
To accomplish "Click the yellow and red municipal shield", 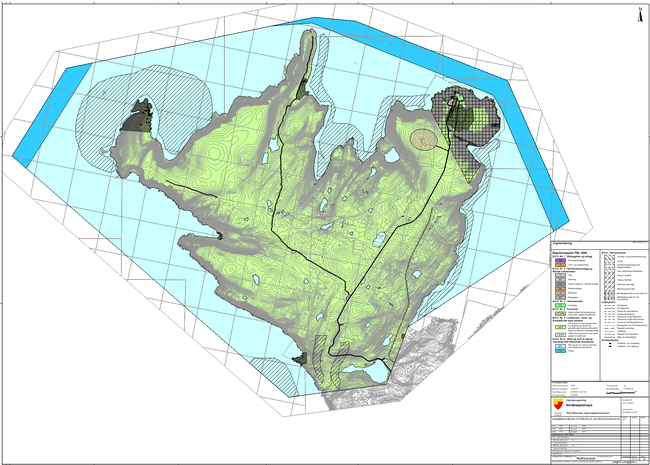I will click(556, 406).
